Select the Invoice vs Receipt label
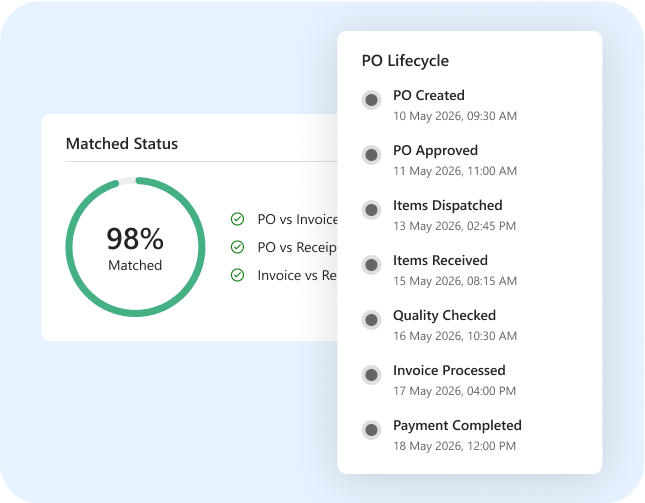The width and height of the screenshot is (645, 503). (297, 276)
